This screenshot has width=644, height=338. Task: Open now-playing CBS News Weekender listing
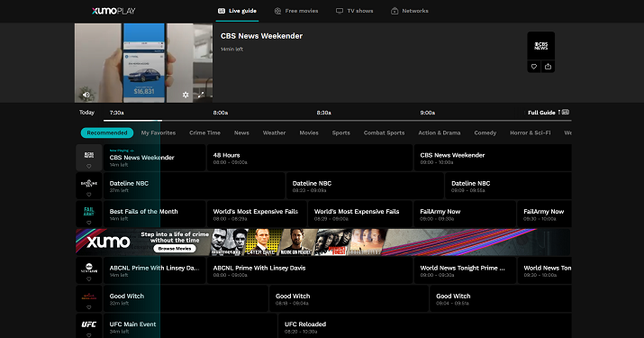[x=154, y=158]
